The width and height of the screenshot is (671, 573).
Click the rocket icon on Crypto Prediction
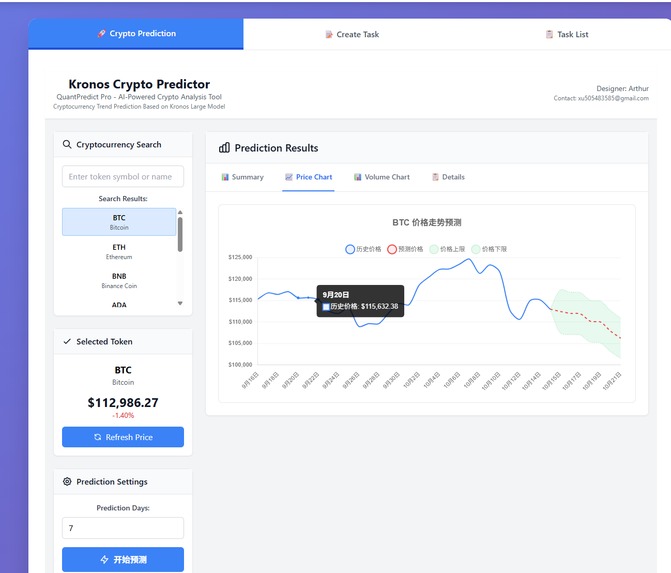(x=101, y=33)
